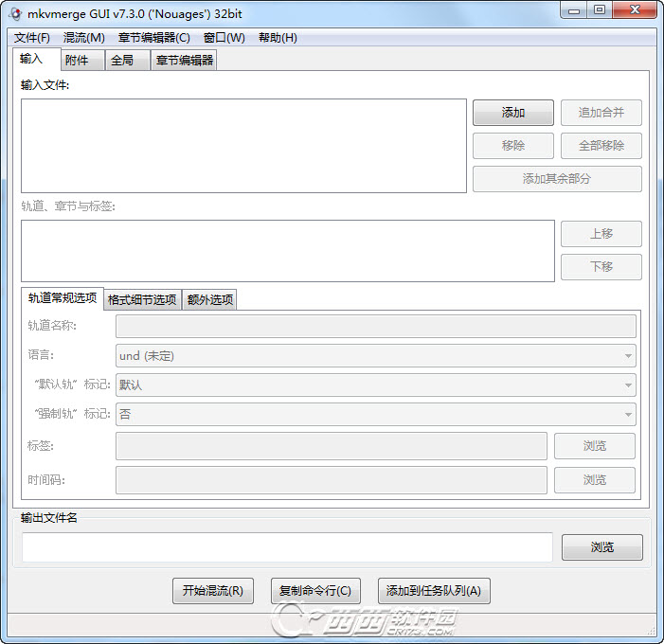Click the 输出文件名 input field

tap(288, 547)
